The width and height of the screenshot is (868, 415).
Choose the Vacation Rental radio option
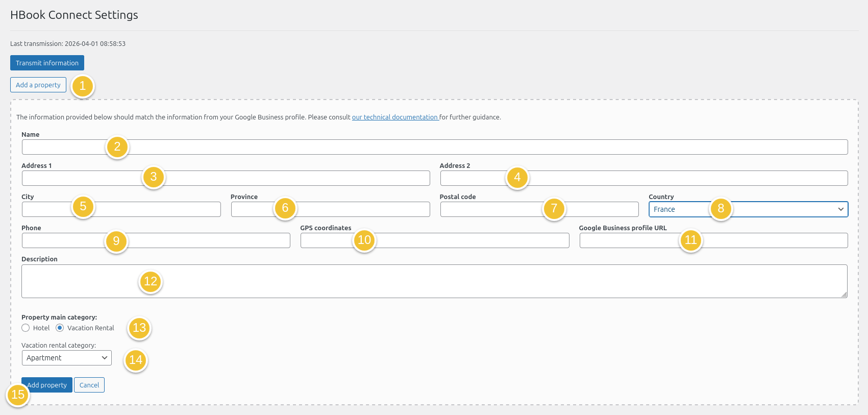[x=60, y=328]
